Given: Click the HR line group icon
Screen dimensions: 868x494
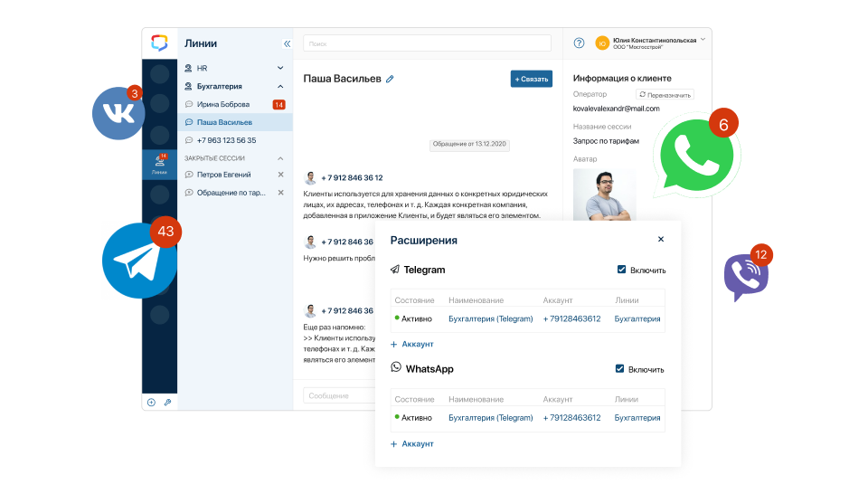Looking at the screenshot, I should (x=188, y=68).
